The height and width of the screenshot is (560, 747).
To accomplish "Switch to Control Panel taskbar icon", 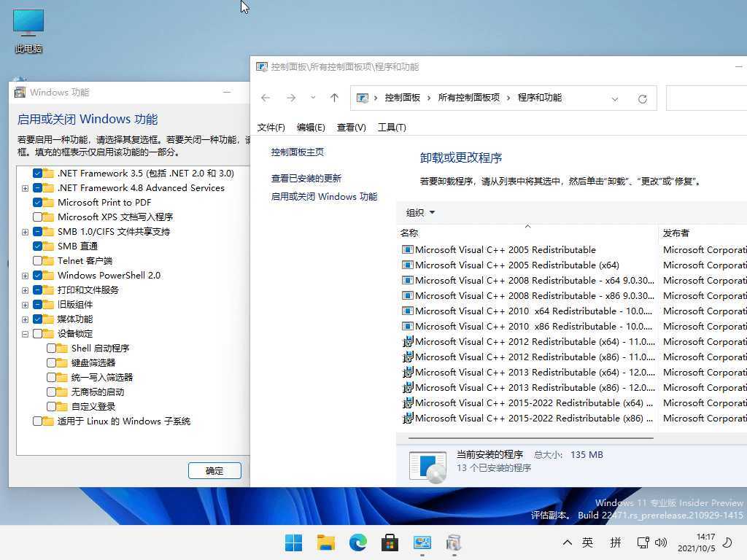I will [422, 542].
